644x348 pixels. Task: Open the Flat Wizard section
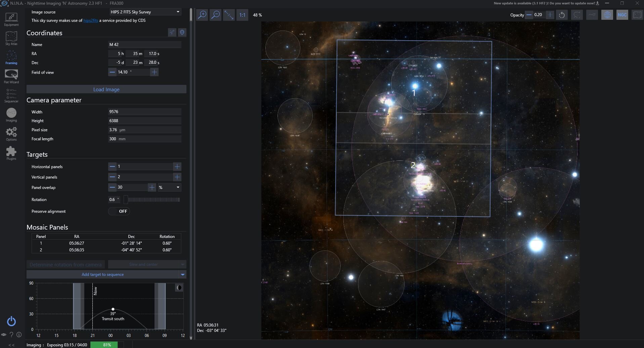tap(11, 77)
